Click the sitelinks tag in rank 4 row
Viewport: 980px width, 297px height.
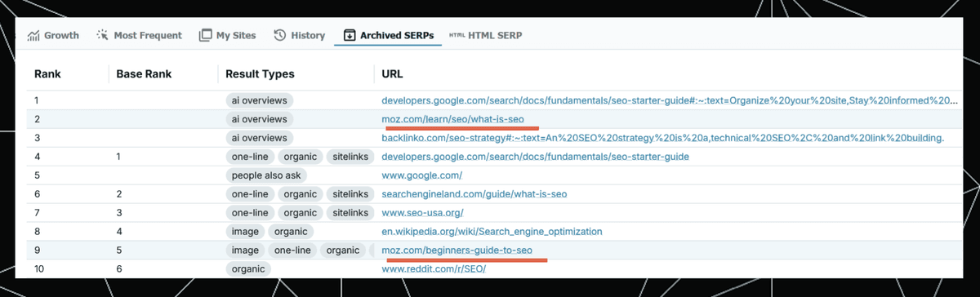click(350, 157)
